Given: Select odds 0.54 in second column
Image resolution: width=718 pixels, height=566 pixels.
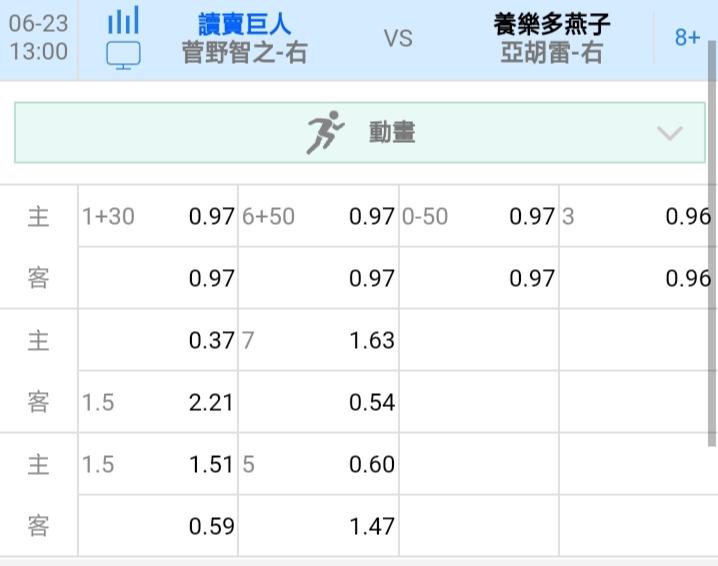Looking at the screenshot, I should click(x=371, y=402).
